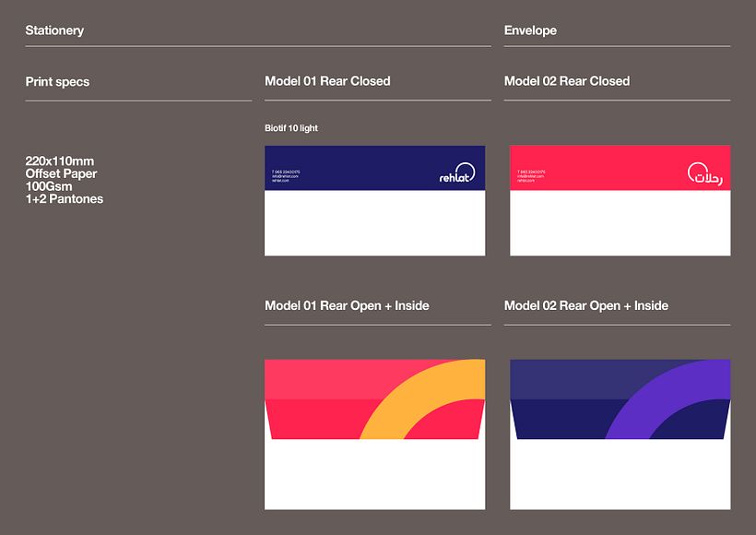
Task: Open the rehlat.com link on the blue envelope
Action: (x=279, y=180)
